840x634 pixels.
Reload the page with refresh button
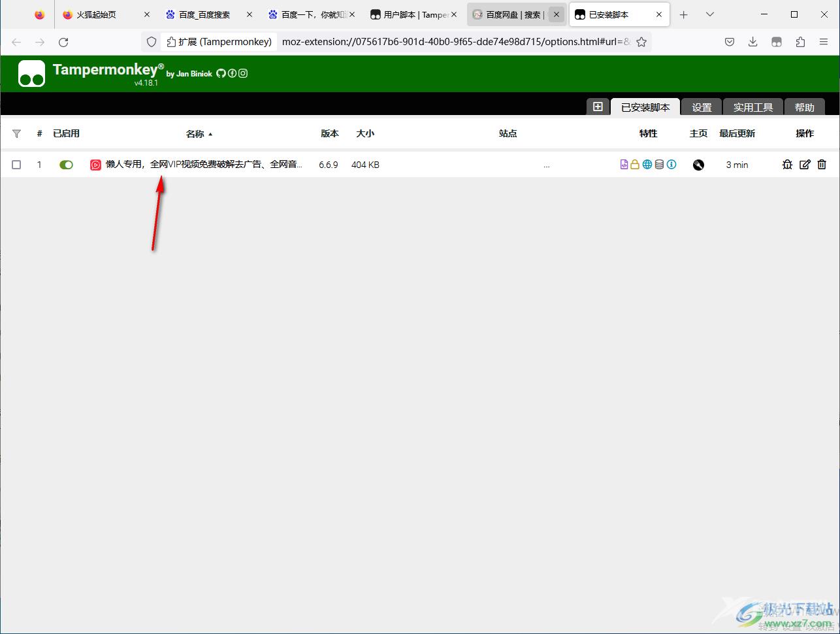point(63,42)
